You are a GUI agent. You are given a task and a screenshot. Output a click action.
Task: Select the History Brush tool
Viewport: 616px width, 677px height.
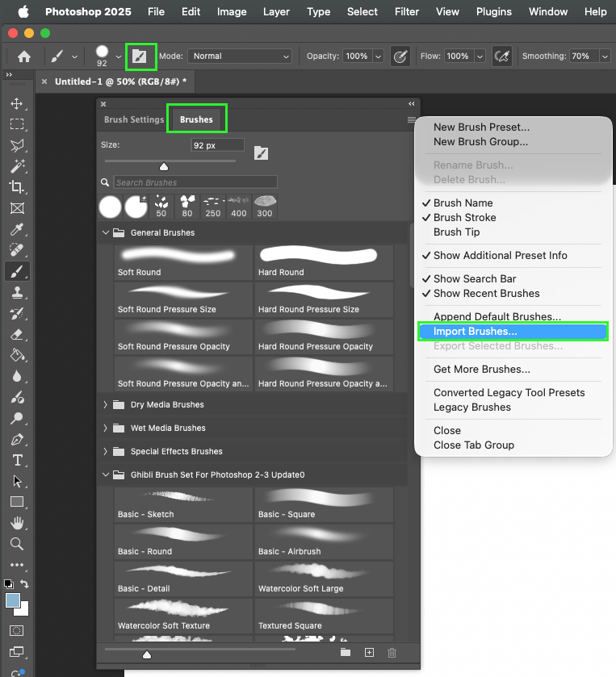pos(17,313)
